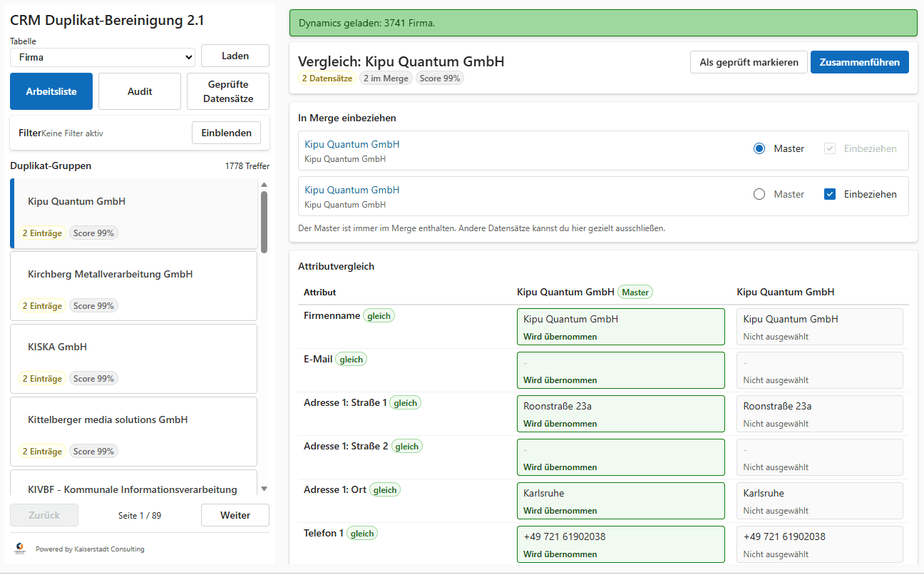This screenshot has height=575, width=924.
Task: Click the Score 99% badge under the Vergleich heading
Action: tap(440, 78)
